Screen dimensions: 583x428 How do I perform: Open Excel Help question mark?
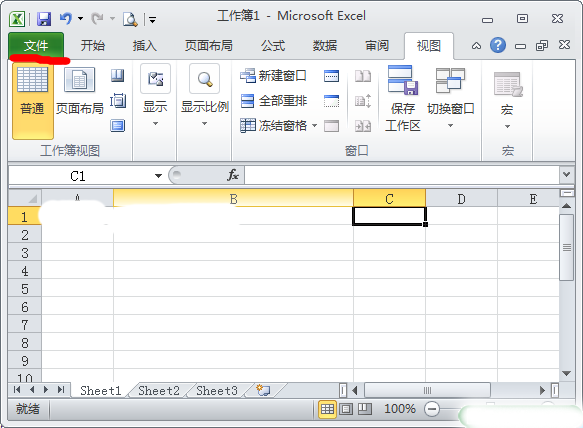pos(498,45)
